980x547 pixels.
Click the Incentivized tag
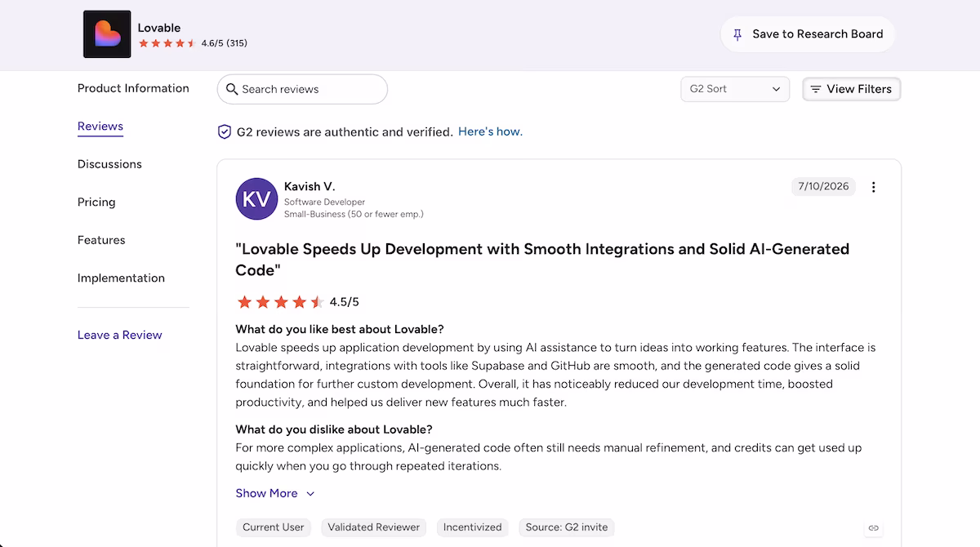(473, 527)
